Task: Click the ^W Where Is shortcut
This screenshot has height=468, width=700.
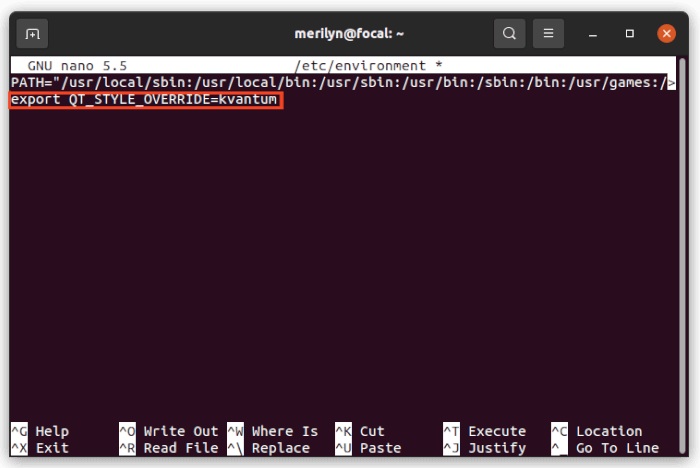Action: click(x=273, y=431)
